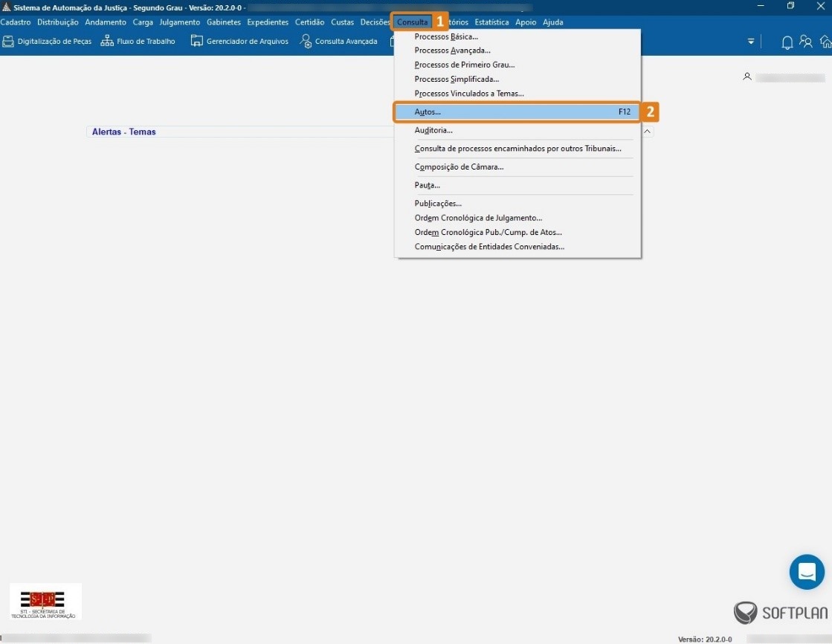Viewport: 832px width, 644px height.
Task: Expand the toolbar overflow dropdown arrow
Action: (x=751, y=42)
